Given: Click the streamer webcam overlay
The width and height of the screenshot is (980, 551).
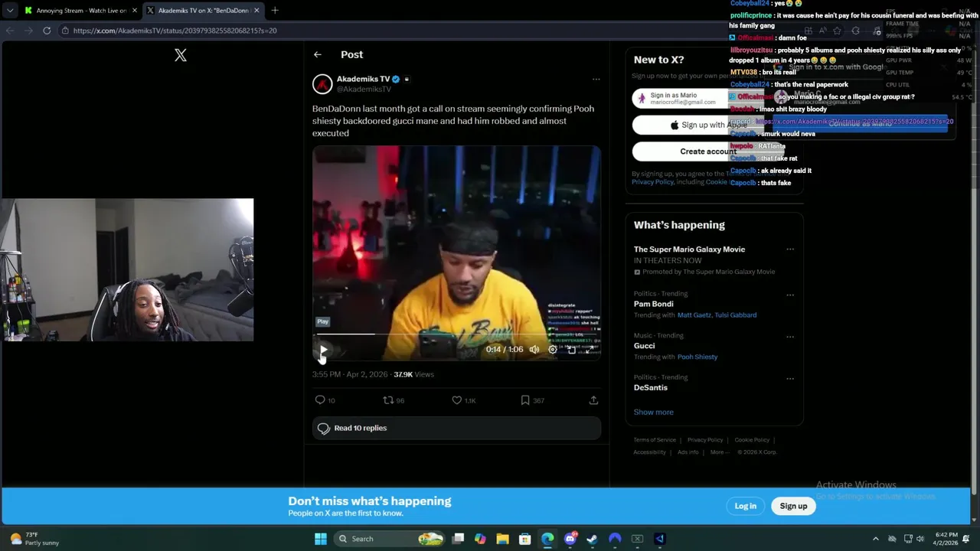Looking at the screenshot, I should [x=127, y=269].
